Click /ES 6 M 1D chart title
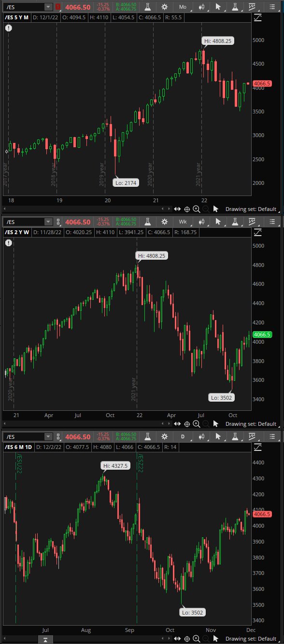284x644 pixels. [x=19, y=447]
